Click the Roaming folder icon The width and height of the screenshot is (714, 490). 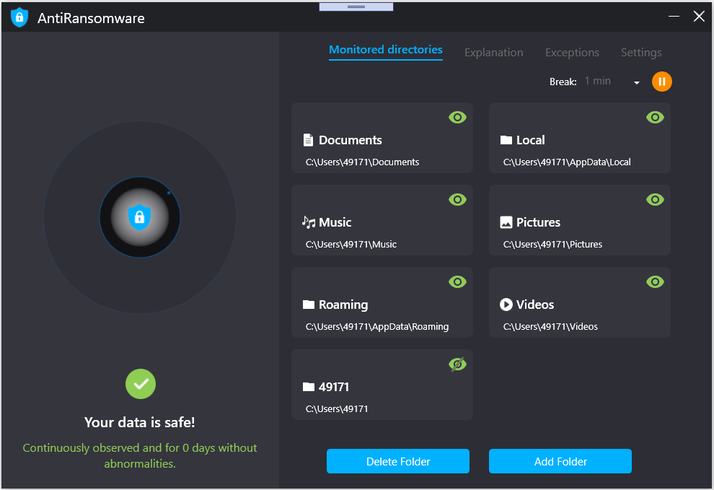pos(308,304)
